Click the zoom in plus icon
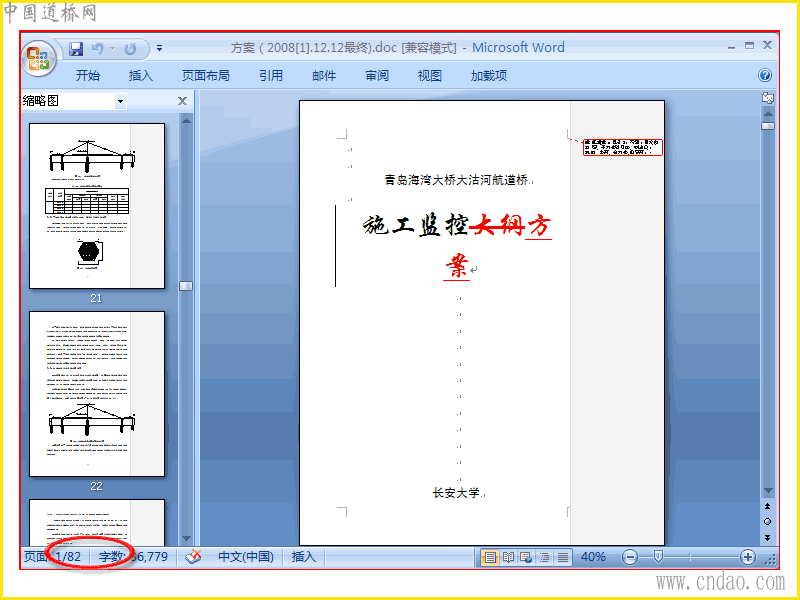Image resolution: width=800 pixels, height=600 pixels. tap(748, 557)
